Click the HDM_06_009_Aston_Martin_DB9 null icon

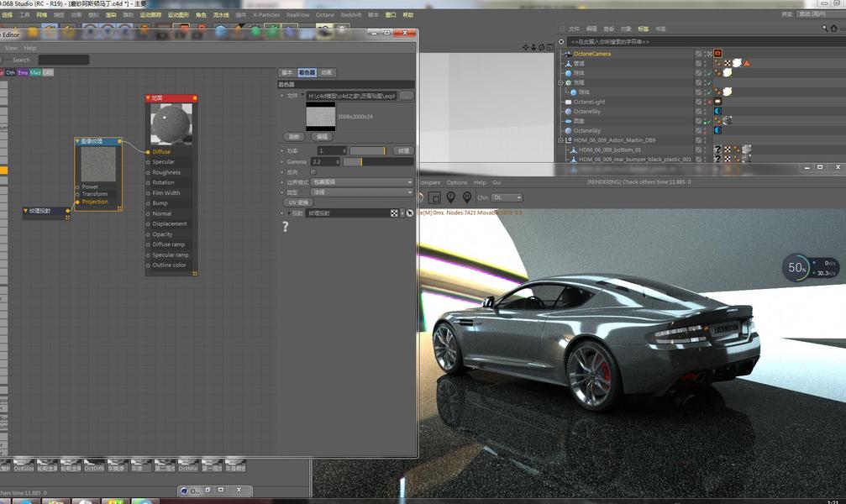(568, 140)
